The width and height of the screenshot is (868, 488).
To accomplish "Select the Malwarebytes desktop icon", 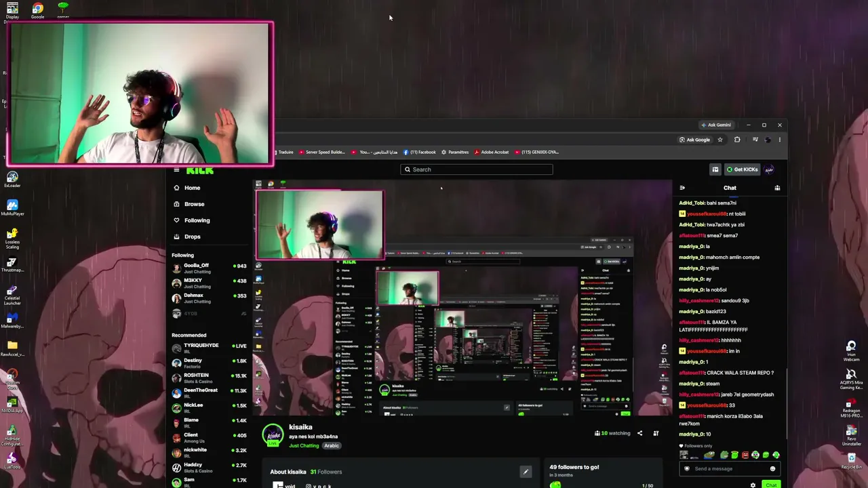I will point(12,321).
